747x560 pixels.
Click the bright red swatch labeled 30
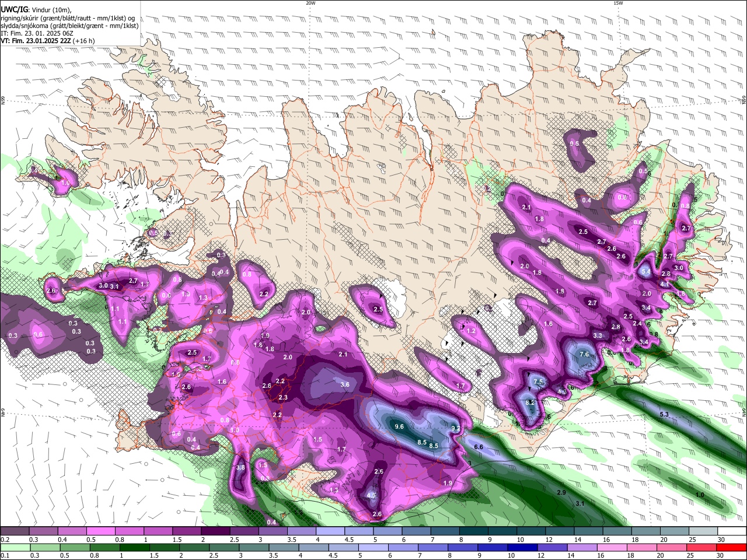[731, 547]
